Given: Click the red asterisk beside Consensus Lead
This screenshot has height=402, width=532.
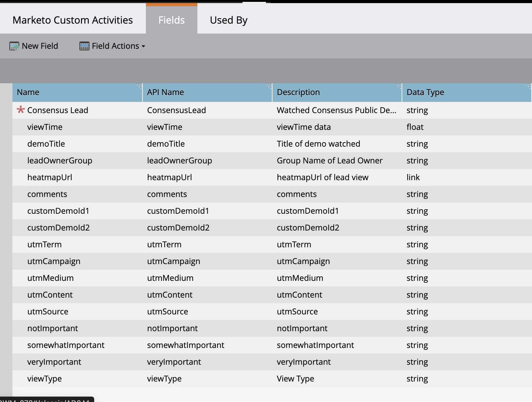Looking at the screenshot, I should [20, 110].
